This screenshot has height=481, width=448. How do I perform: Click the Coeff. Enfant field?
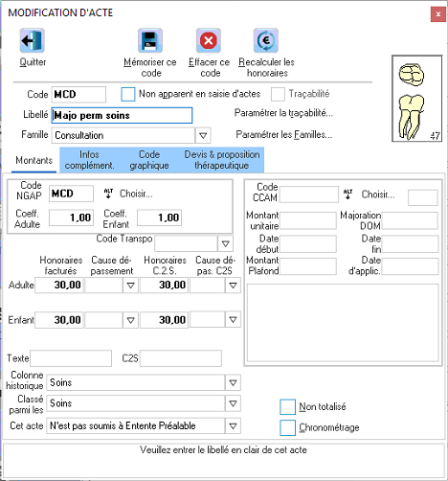pos(159,218)
